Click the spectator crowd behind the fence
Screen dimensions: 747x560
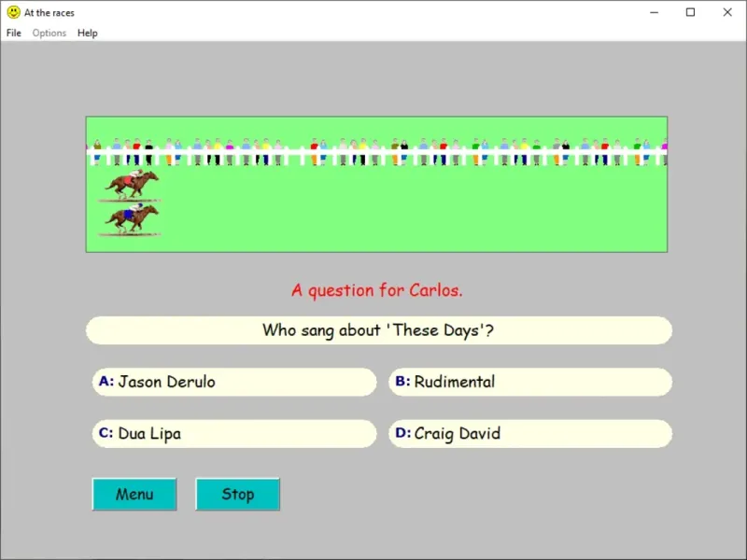pos(377,152)
